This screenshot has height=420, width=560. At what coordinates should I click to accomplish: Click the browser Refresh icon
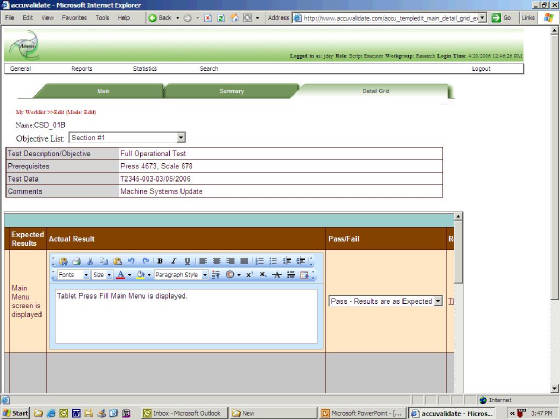click(221, 18)
